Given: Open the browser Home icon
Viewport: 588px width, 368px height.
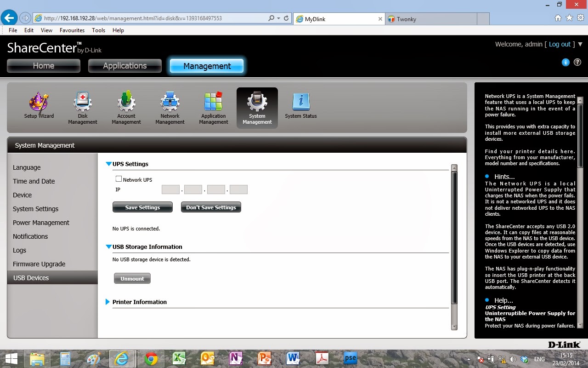Looking at the screenshot, I should 558,18.
